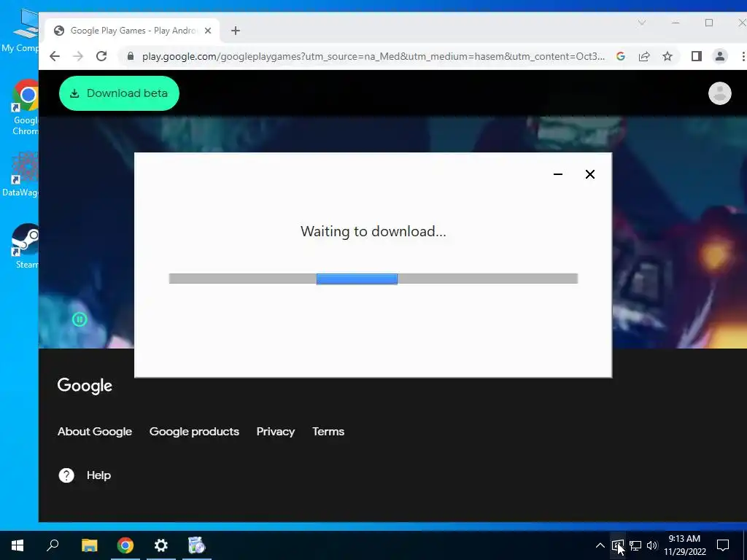Screen dimensions: 747x560
Task: Open the volume control in the tray
Action: point(651,545)
